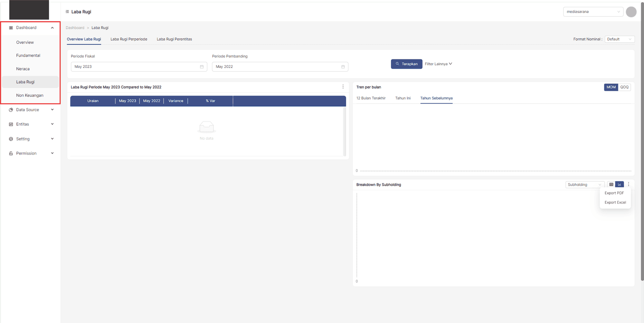
Task: Open the Format Nominal Default dropdown
Action: pyautogui.click(x=619, y=39)
